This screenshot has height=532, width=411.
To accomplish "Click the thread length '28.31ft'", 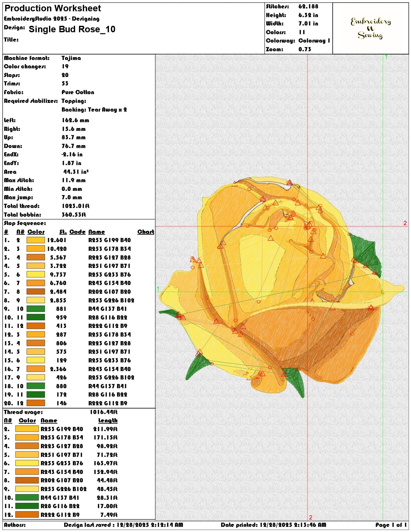I will (x=107, y=498).
